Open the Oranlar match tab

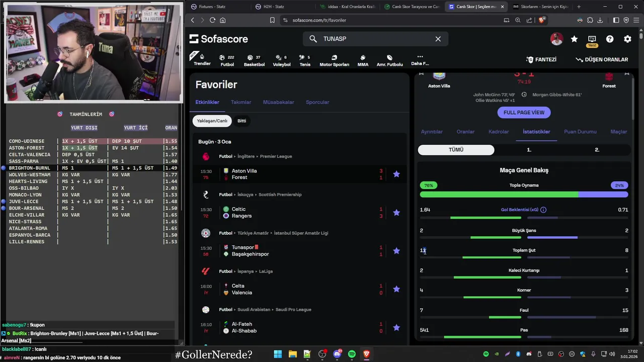tap(465, 132)
